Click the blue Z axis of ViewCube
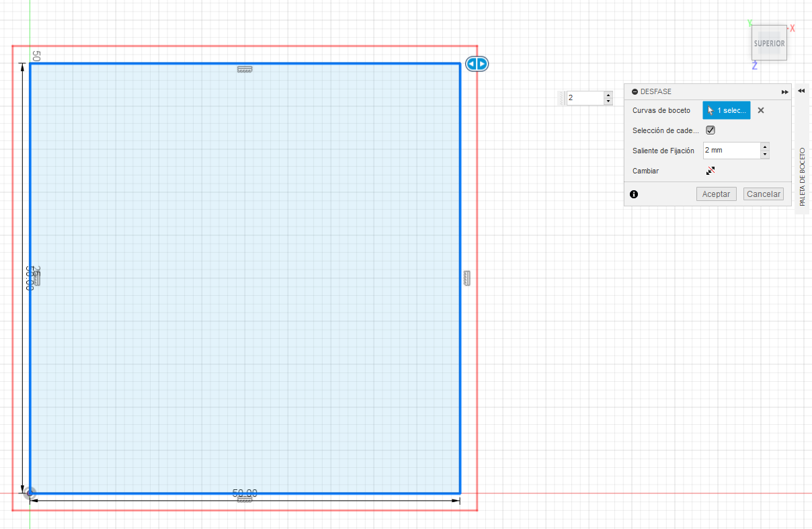The width and height of the screenshot is (812, 529). [x=755, y=66]
